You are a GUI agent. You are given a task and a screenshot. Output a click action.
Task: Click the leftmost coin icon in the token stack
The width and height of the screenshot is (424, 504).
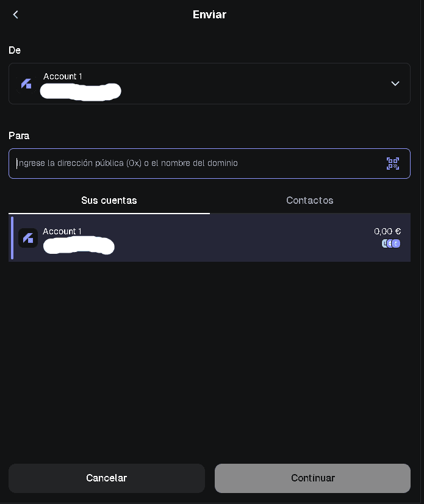[384, 243]
